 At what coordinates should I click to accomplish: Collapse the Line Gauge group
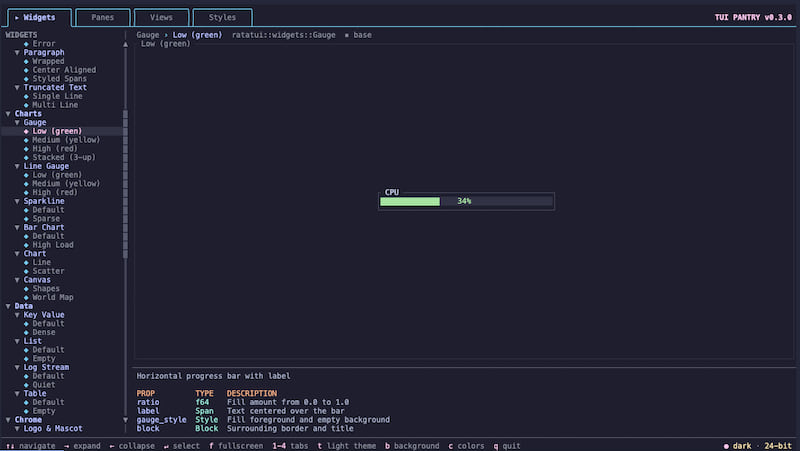click(17, 166)
